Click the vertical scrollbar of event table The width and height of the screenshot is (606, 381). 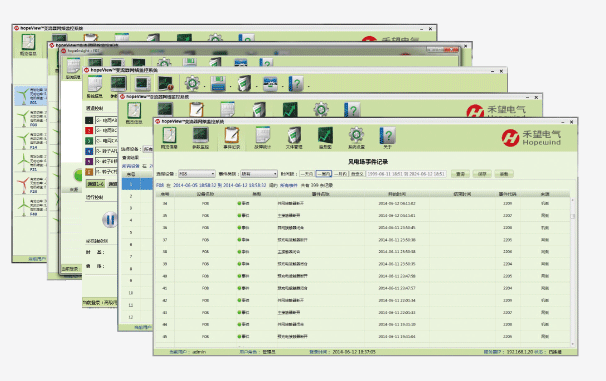pos(572,271)
